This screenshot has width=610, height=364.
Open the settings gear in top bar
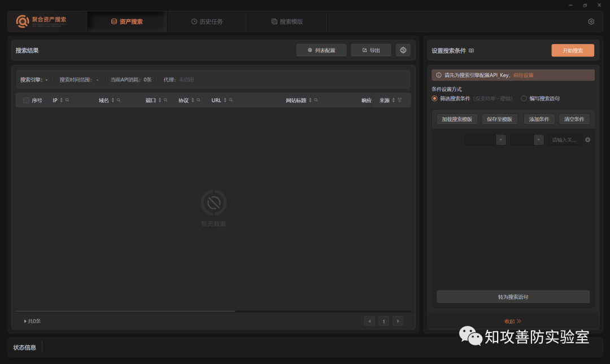[591, 22]
